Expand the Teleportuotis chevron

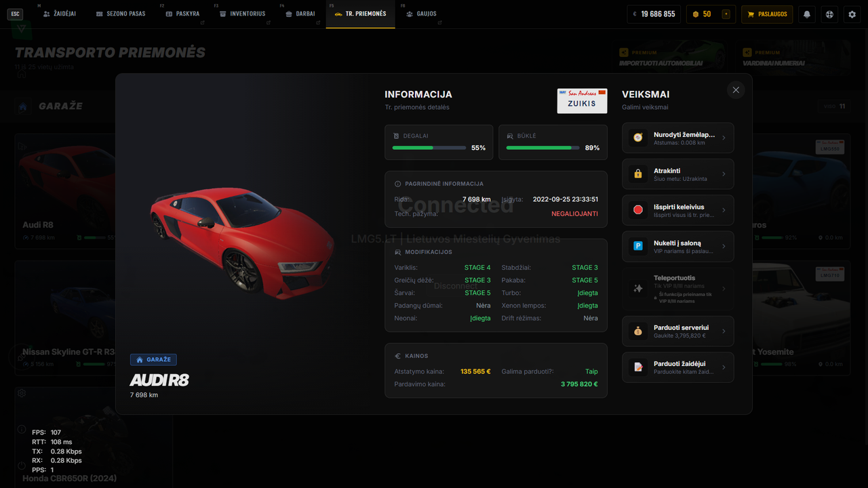724,289
